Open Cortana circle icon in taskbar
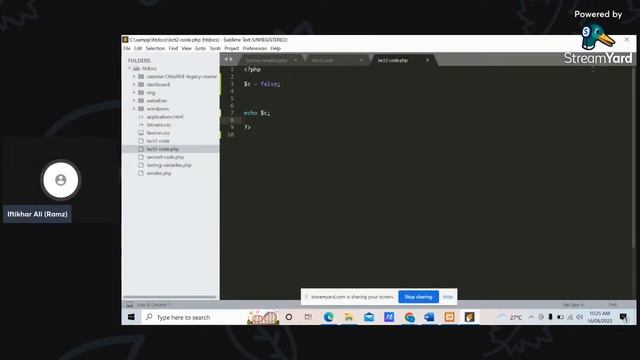The height and width of the screenshot is (360, 640). click(x=289, y=317)
